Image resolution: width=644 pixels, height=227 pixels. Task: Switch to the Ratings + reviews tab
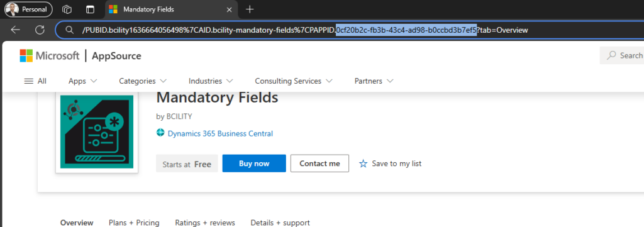point(205,223)
